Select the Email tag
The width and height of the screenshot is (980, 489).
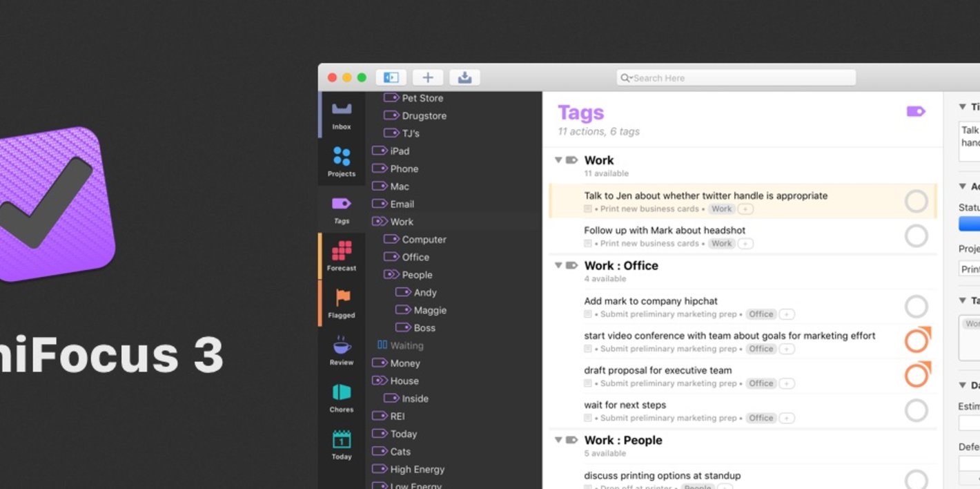pyautogui.click(x=402, y=204)
